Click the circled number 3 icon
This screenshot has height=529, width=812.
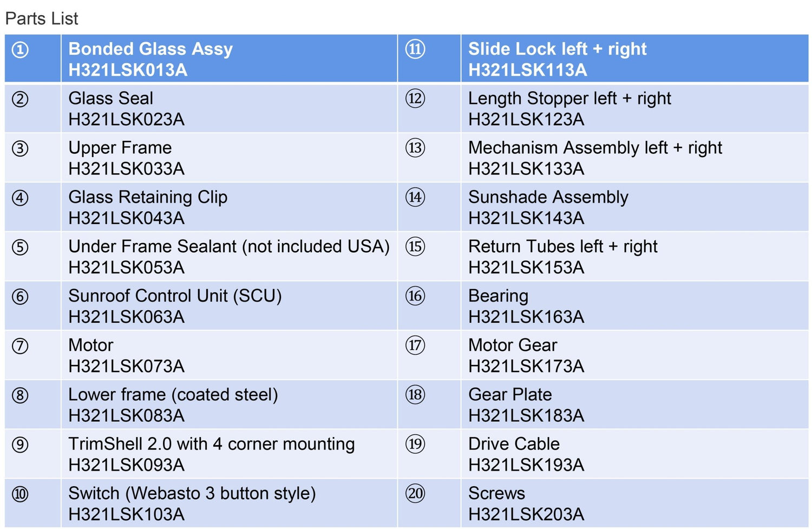pos(20,148)
